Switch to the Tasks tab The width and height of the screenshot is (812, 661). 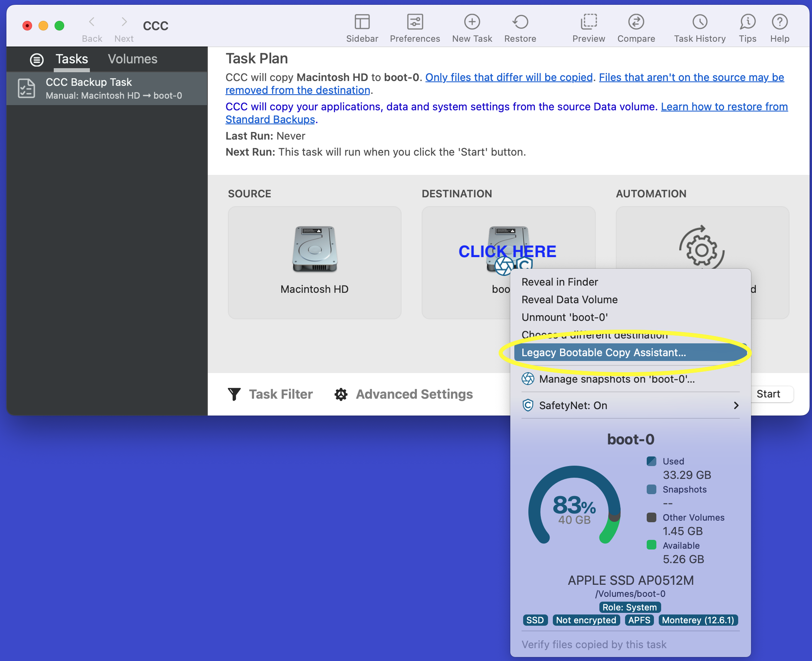tap(72, 59)
